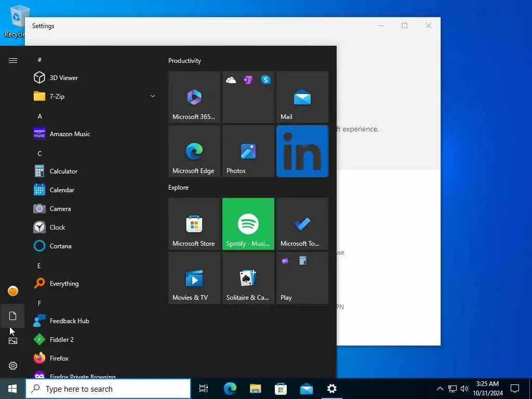Click the letter A group header
This screenshot has height=399, width=532.
(39, 116)
